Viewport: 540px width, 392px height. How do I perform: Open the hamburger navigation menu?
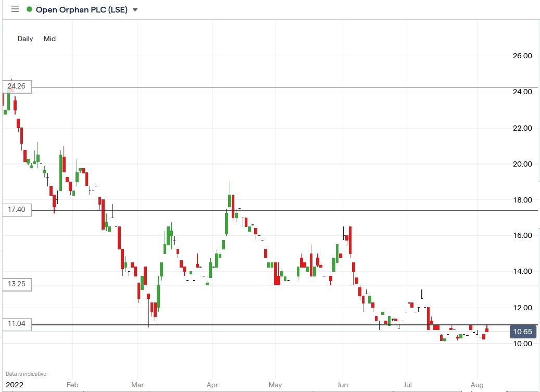(x=15, y=9)
